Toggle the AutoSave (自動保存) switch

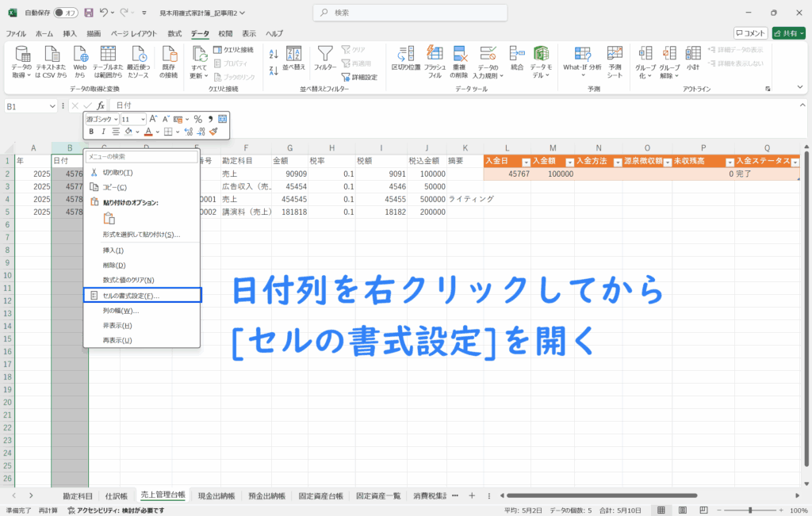pyautogui.click(x=69, y=13)
